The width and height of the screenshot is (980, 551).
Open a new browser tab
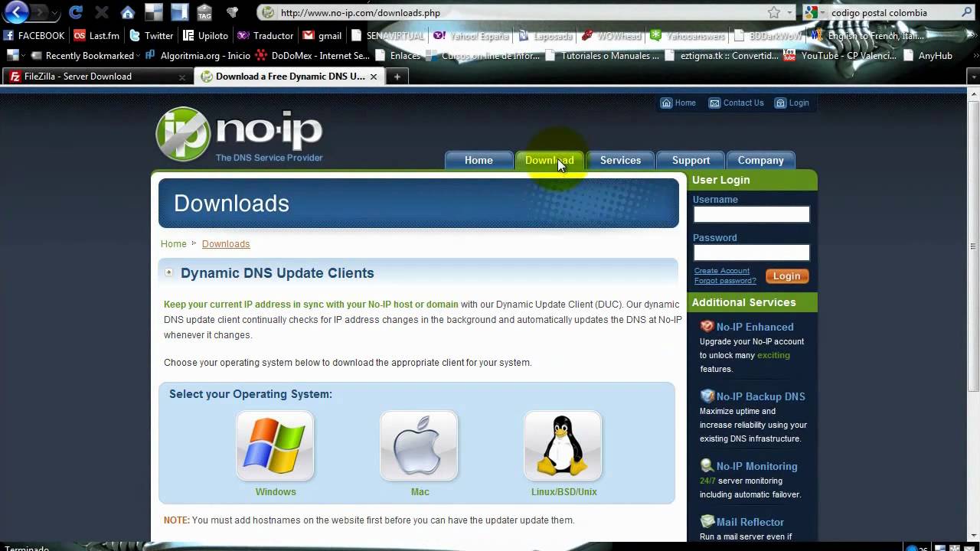point(397,77)
